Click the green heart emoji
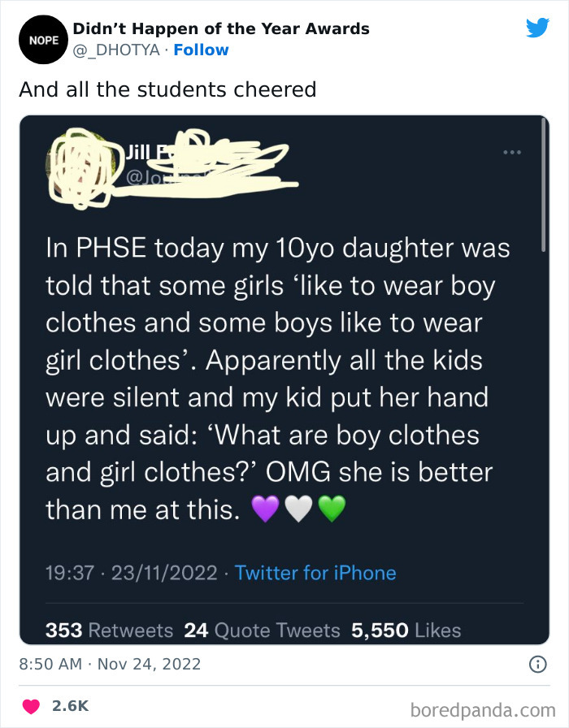Screen dimensions: 569x728 [x=332, y=509]
